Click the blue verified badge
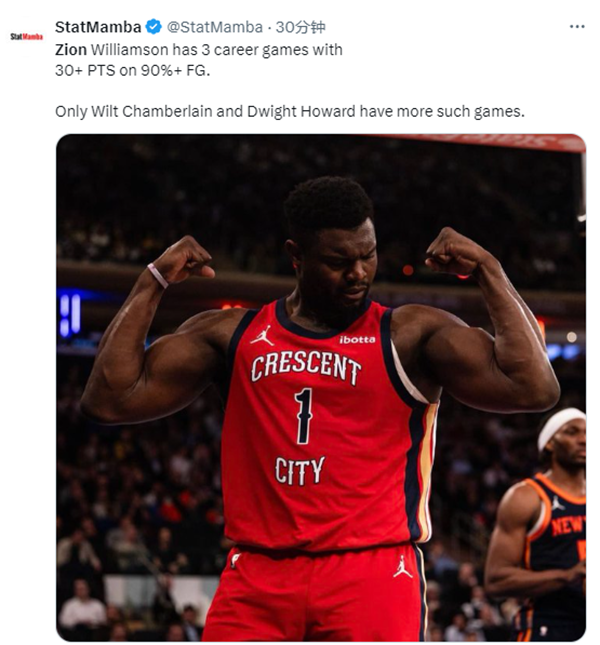Screen dimensions: 600x645 pyautogui.click(x=153, y=27)
